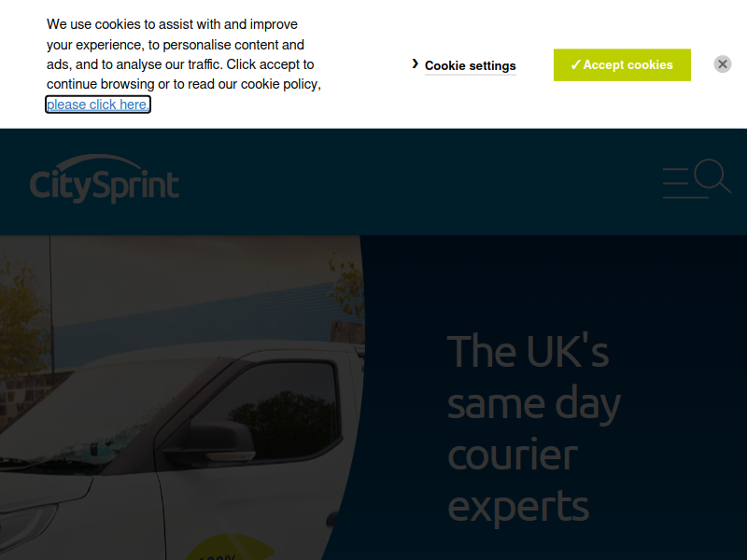Click the word 'experts' in headline
The height and width of the screenshot is (560, 747).
click(x=518, y=508)
